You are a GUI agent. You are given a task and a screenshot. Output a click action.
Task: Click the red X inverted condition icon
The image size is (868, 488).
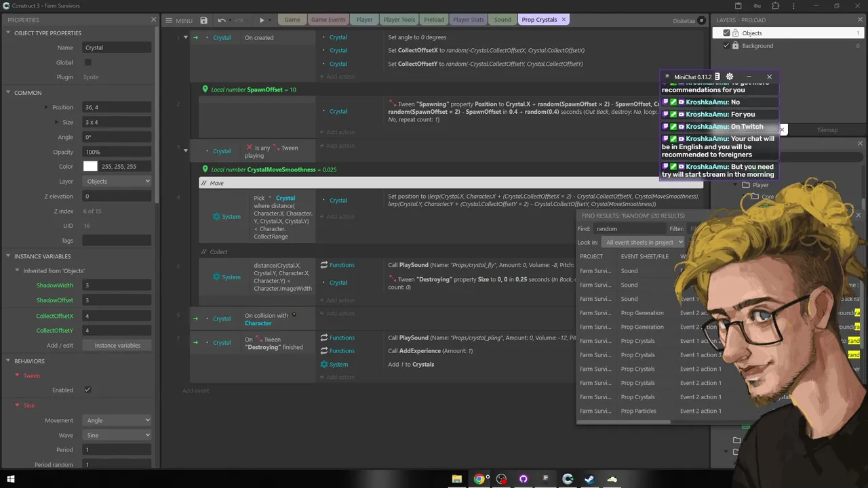tap(250, 147)
